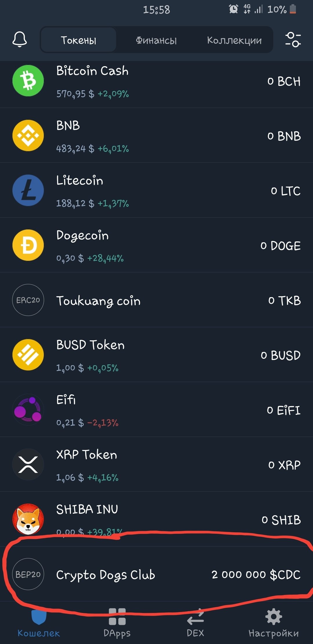The height and width of the screenshot is (644, 313).
Task: Tap the purple Eifi logo
Action: tap(28, 410)
